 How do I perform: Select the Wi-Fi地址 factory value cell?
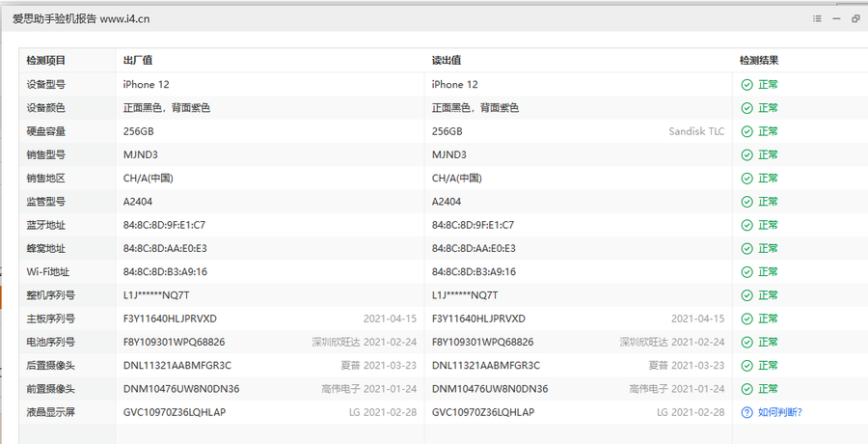(x=164, y=272)
